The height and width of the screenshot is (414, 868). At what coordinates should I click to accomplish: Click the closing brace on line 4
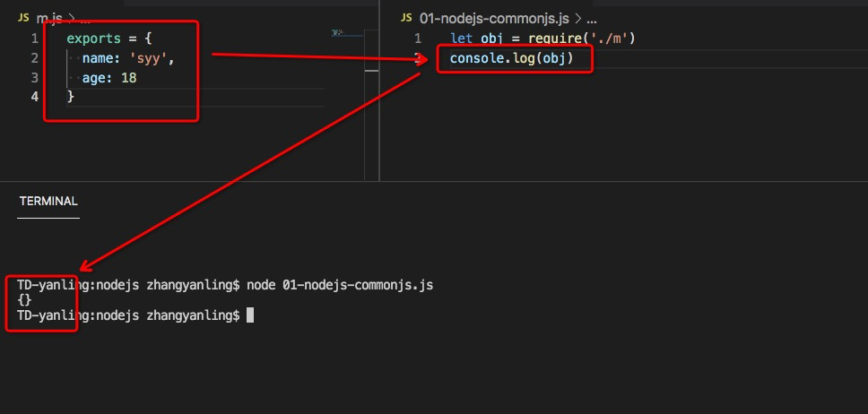click(70, 97)
